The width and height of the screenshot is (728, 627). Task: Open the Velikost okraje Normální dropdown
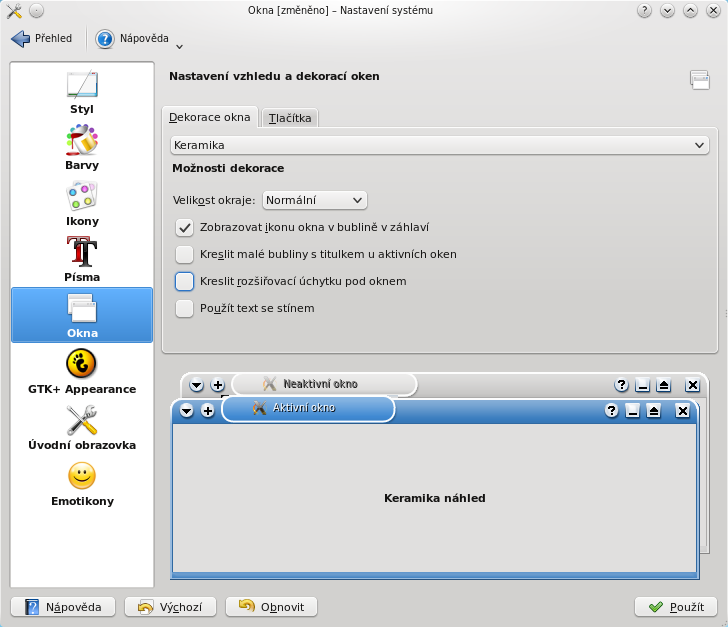click(315, 200)
